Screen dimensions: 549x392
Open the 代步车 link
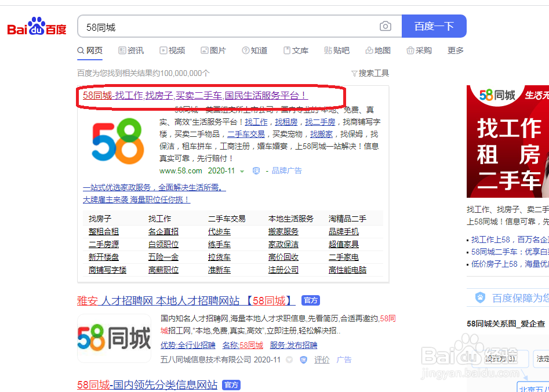click(220, 231)
